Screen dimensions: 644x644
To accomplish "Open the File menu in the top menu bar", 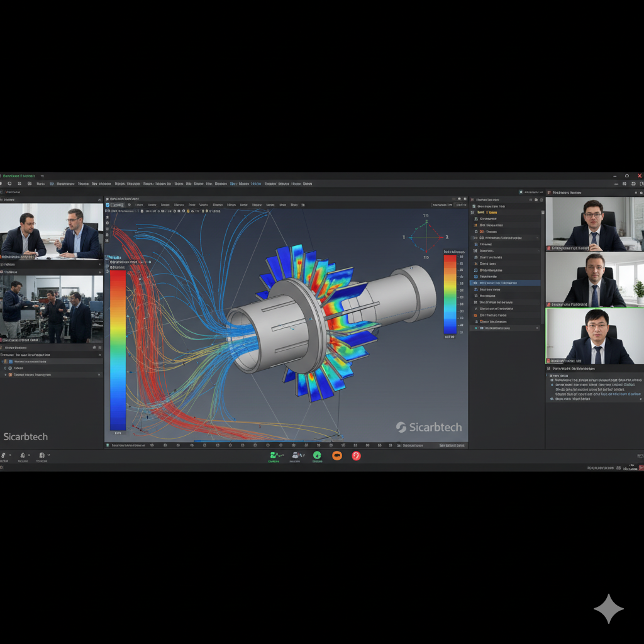I will [x=40, y=184].
